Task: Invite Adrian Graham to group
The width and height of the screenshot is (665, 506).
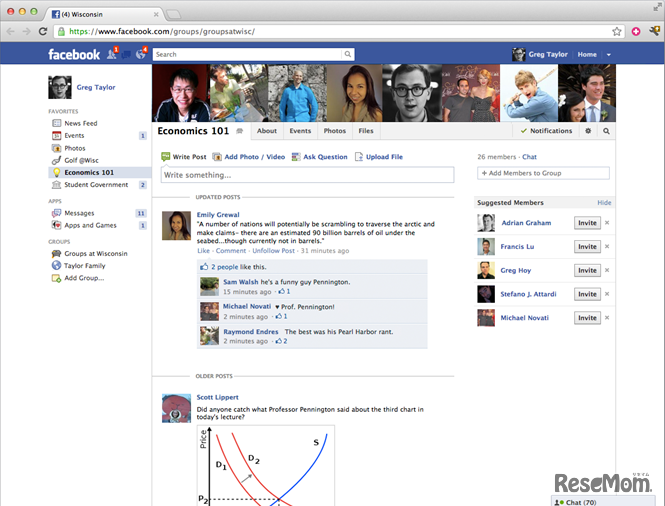Action: [587, 223]
